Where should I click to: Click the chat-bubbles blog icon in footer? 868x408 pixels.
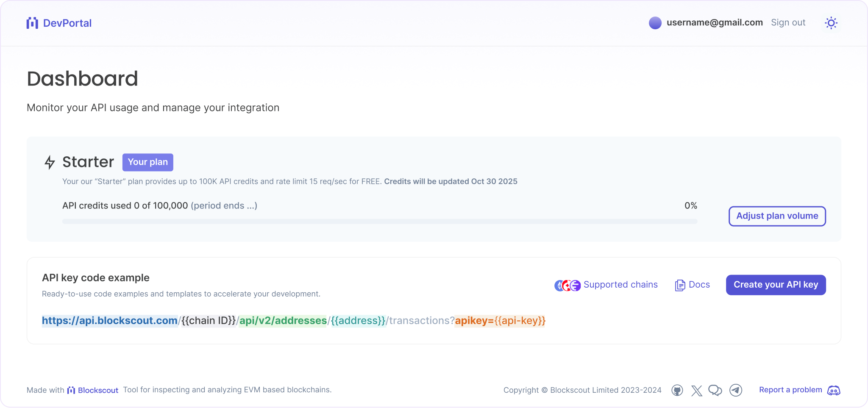[x=716, y=390]
